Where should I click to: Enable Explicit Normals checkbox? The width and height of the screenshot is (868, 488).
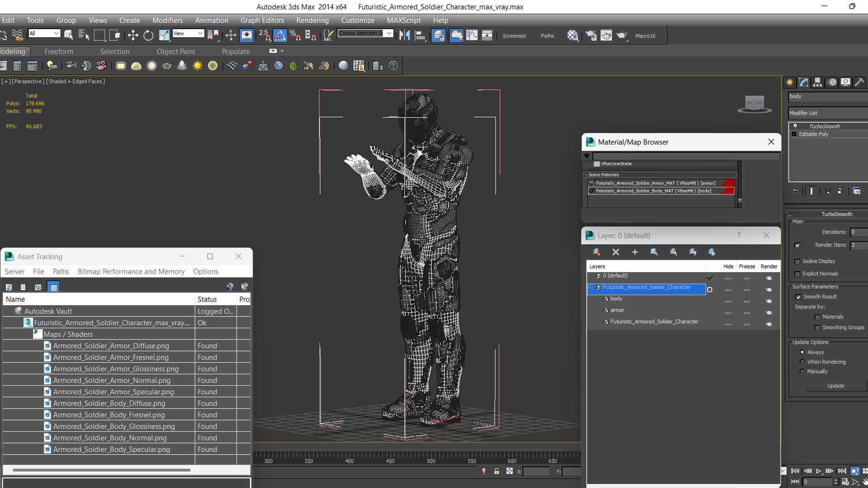(797, 274)
